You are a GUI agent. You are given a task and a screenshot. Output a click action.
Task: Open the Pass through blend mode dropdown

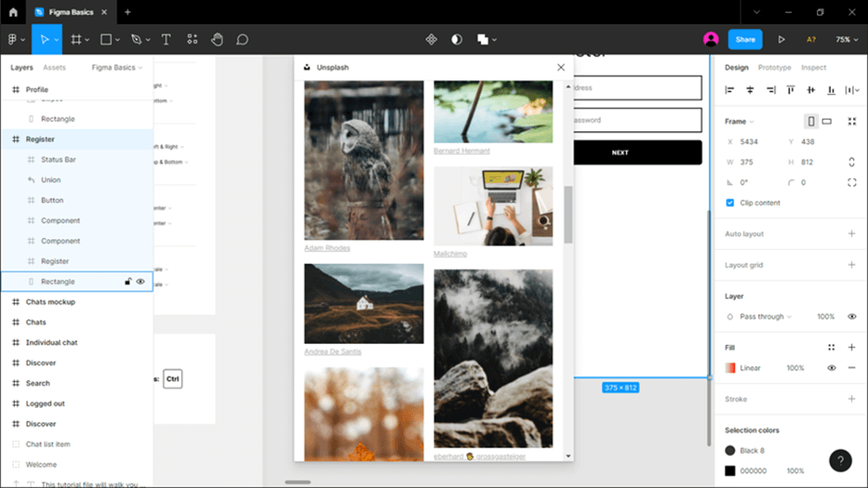766,316
